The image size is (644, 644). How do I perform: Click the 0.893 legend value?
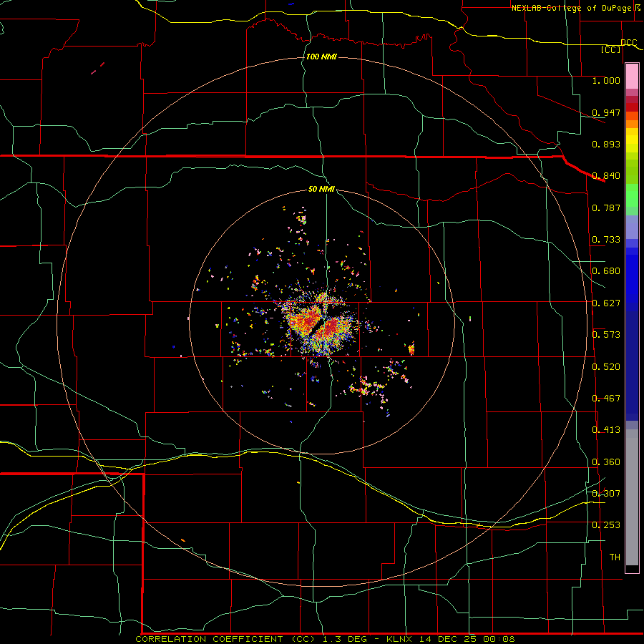[x=606, y=144]
